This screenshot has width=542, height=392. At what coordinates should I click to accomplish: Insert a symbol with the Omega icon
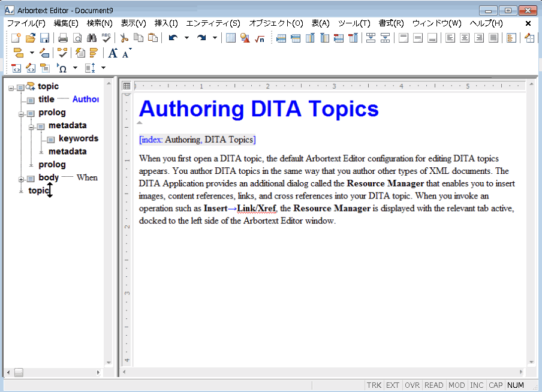coord(62,68)
